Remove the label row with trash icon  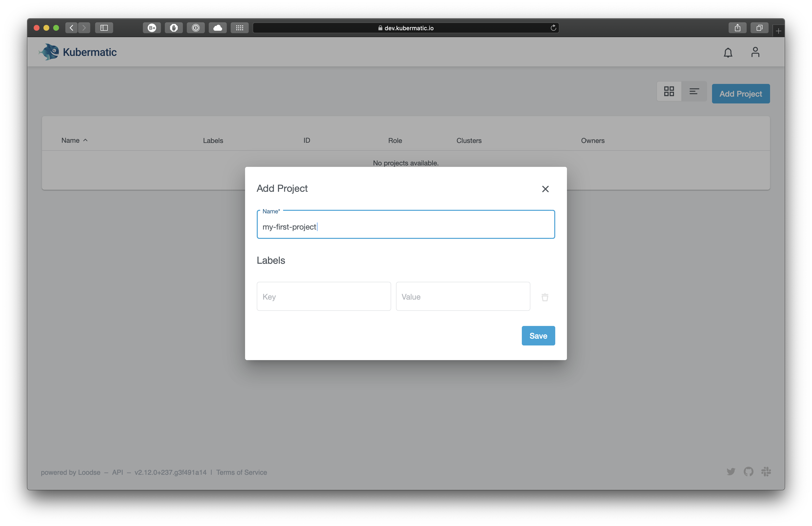[x=545, y=297]
